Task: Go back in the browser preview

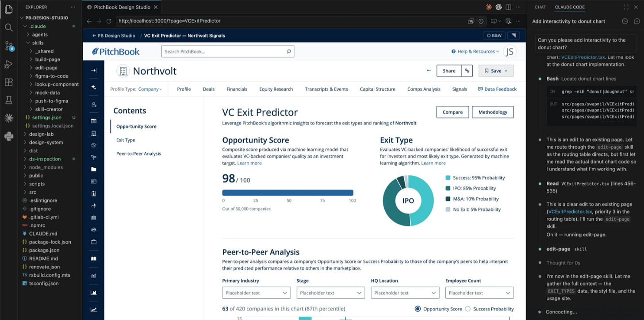Action: pos(89,21)
